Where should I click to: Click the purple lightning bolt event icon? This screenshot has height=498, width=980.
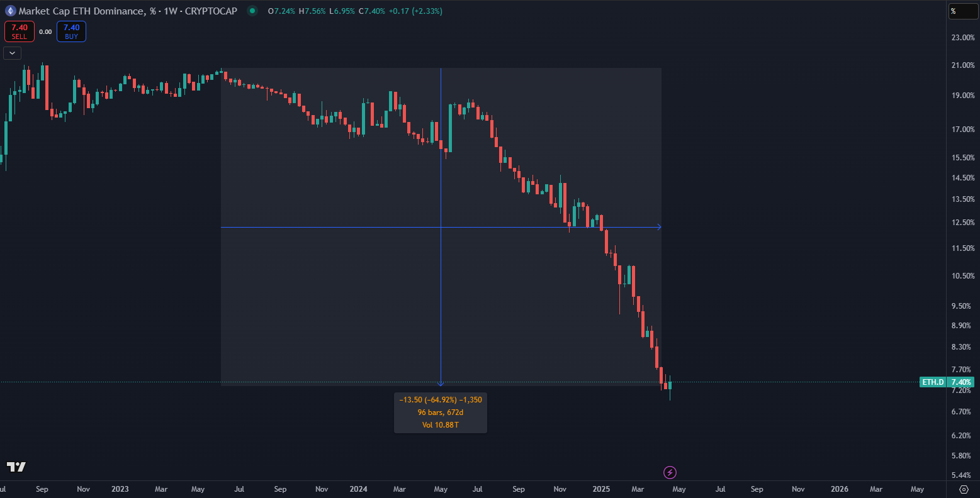tap(670, 472)
